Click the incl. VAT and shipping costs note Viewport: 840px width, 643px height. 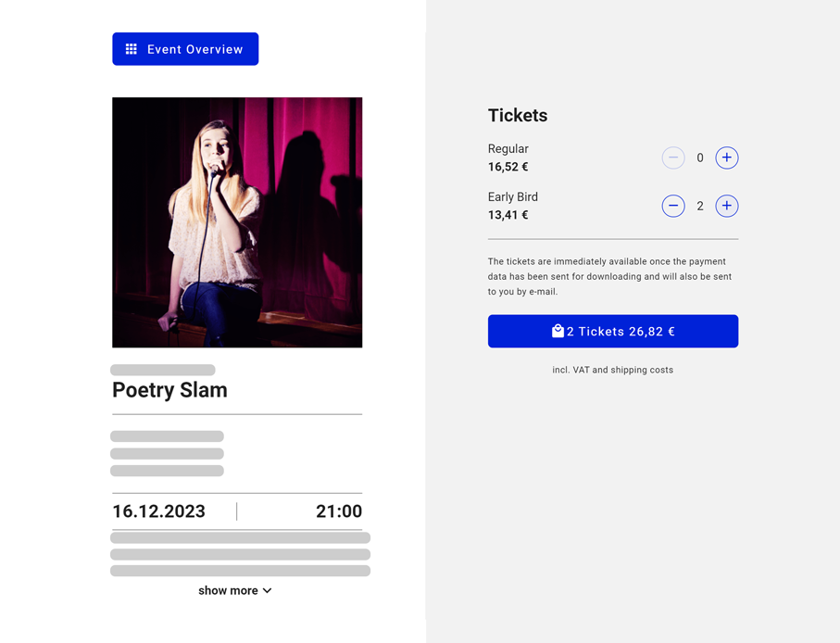point(613,370)
